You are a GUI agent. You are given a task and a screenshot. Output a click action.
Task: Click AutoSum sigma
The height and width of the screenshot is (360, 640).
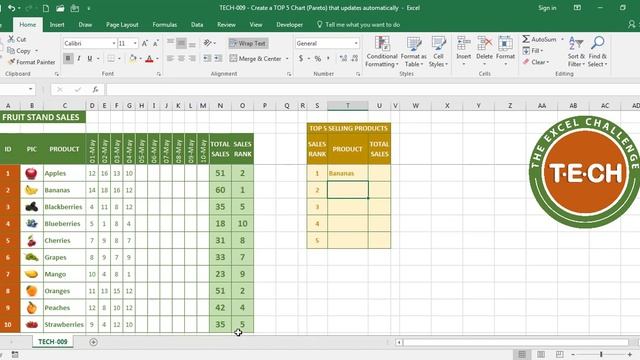[526, 39]
